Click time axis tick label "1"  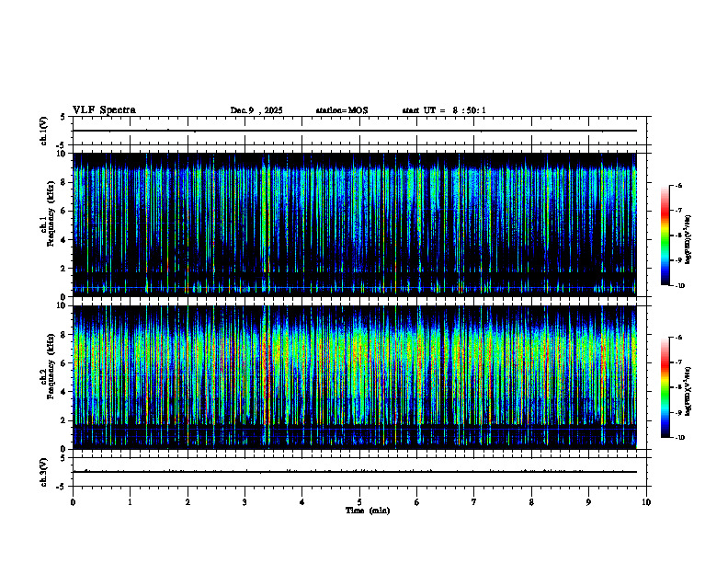130,502
